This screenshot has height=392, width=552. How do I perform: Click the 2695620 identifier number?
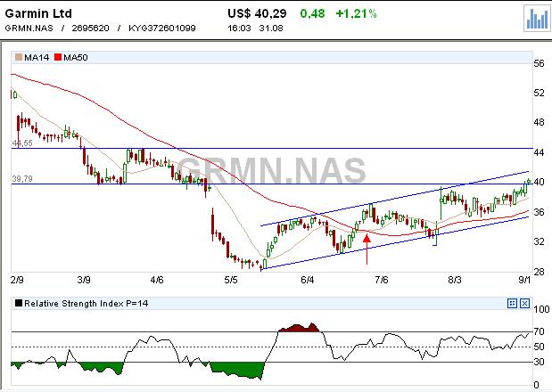[x=90, y=29]
